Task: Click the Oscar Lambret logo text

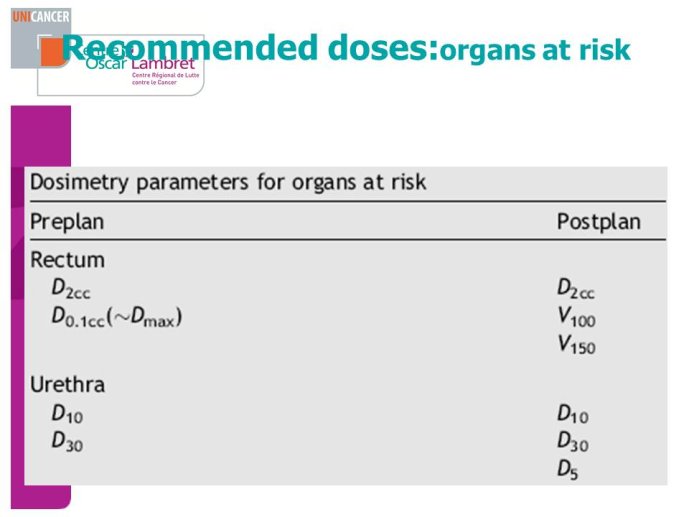Action: (140, 65)
